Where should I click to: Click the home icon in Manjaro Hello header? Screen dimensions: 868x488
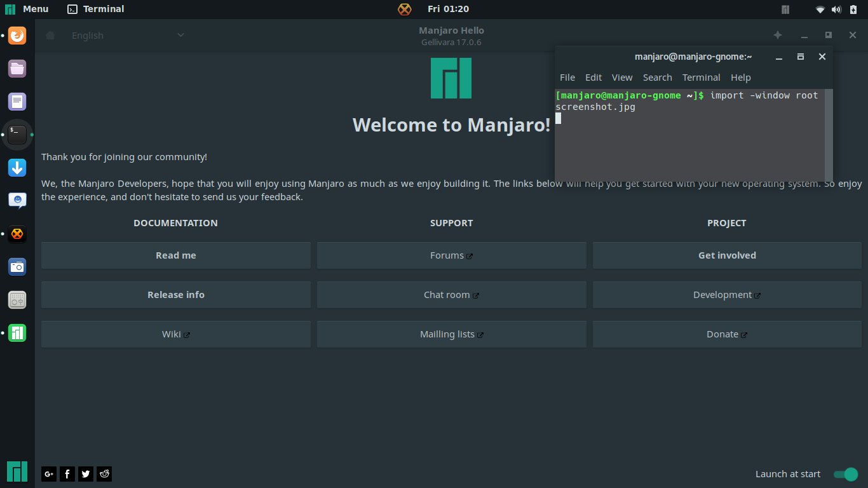click(50, 36)
